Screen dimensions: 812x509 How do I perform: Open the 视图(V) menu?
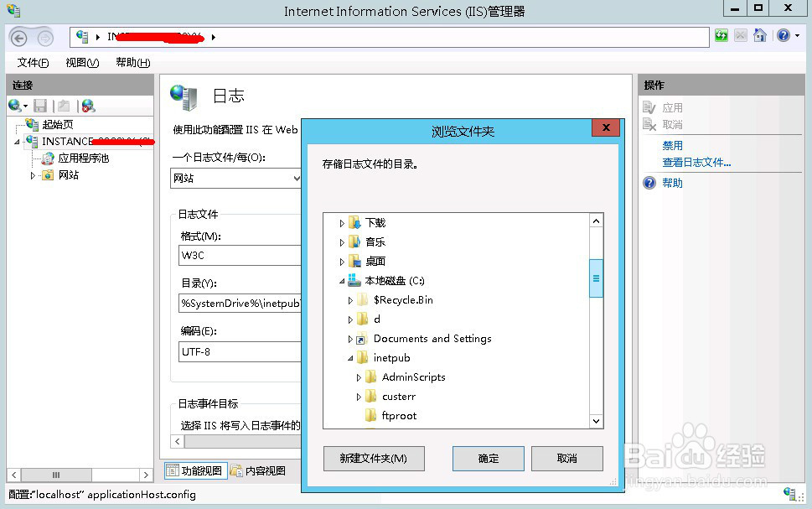coord(82,63)
